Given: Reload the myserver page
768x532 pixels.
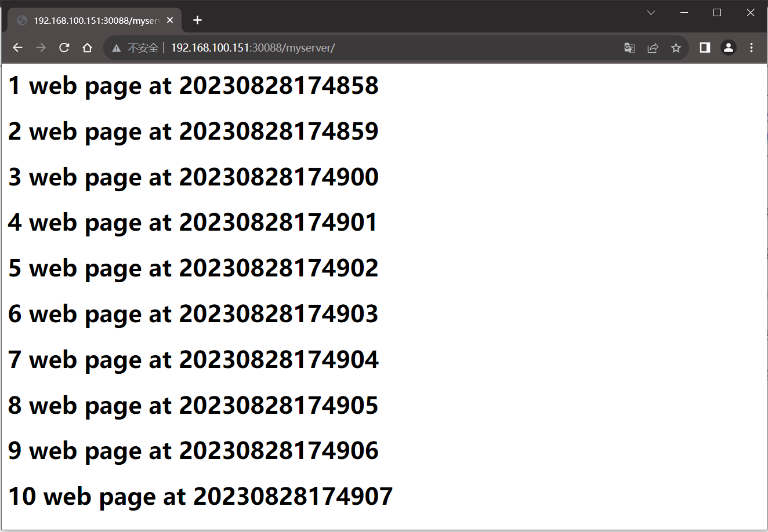Looking at the screenshot, I should click(x=64, y=48).
